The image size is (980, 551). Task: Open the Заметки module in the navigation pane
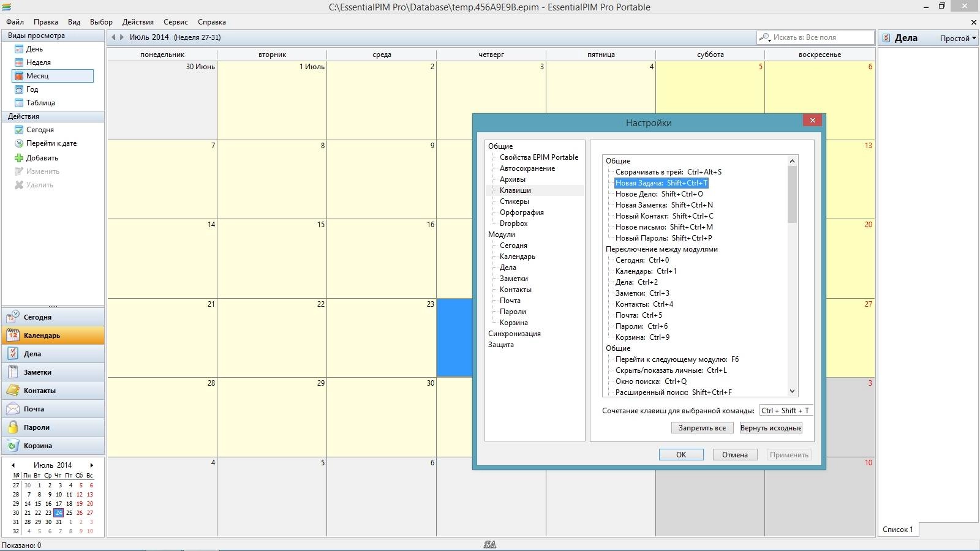pos(53,372)
